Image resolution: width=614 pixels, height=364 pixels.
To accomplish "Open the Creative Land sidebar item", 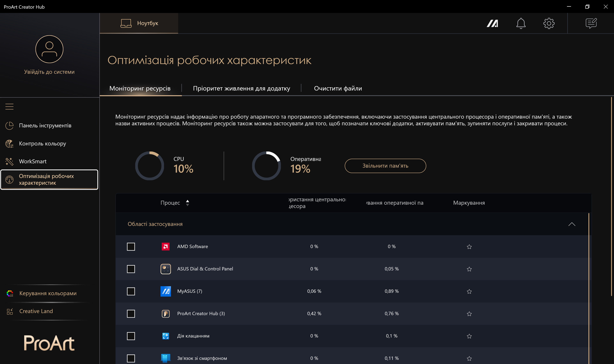I will (x=36, y=311).
